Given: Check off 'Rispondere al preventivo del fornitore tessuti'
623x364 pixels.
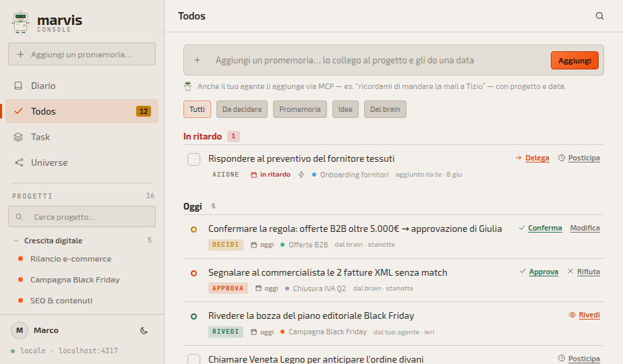Looking at the screenshot, I should pos(194,159).
